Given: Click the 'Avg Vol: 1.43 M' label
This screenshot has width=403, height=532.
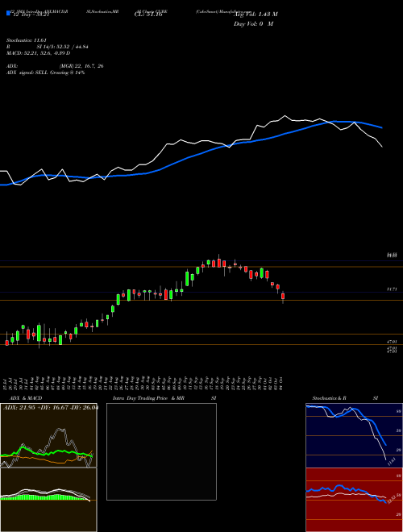Looking at the screenshot, I should pyautogui.click(x=256, y=15).
